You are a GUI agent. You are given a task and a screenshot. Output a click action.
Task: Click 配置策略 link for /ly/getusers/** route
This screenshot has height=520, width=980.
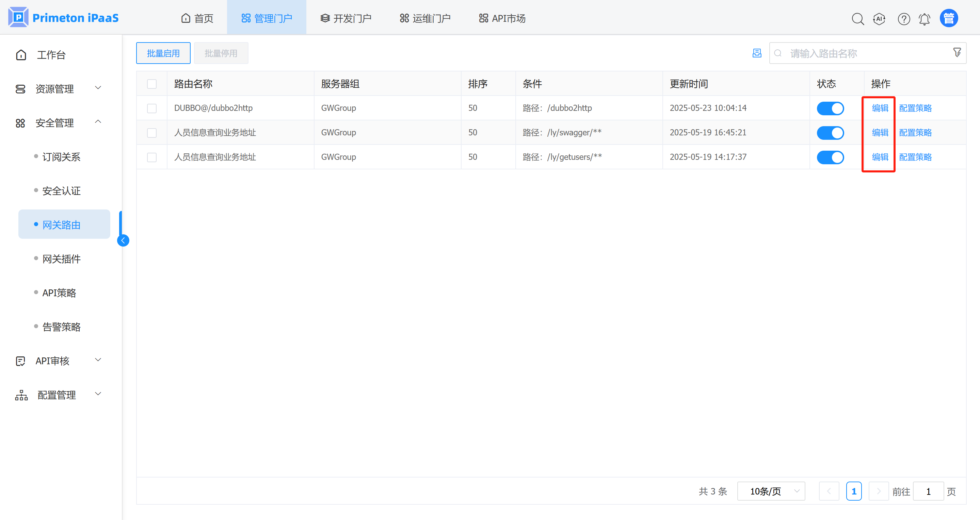915,157
